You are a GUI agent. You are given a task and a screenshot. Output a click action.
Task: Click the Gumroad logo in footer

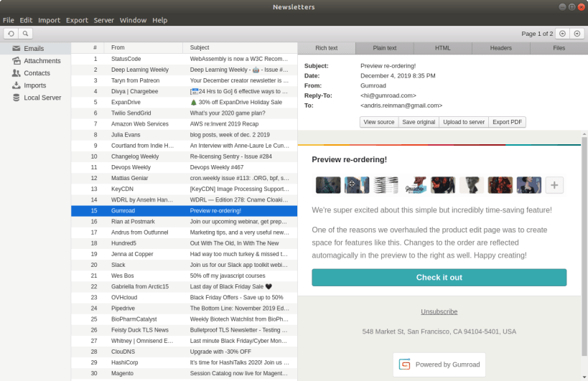pos(405,364)
